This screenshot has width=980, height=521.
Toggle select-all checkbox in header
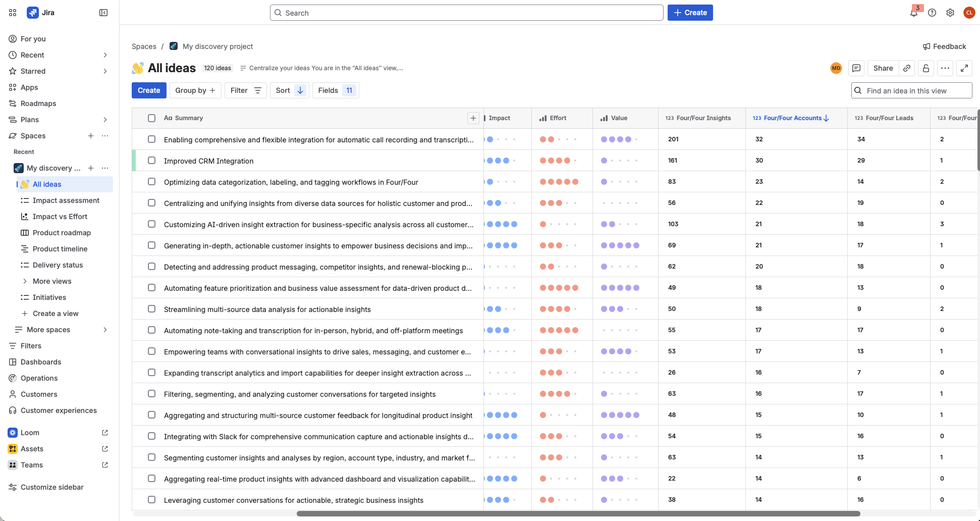pyautogui.click(x=151, y=118)
